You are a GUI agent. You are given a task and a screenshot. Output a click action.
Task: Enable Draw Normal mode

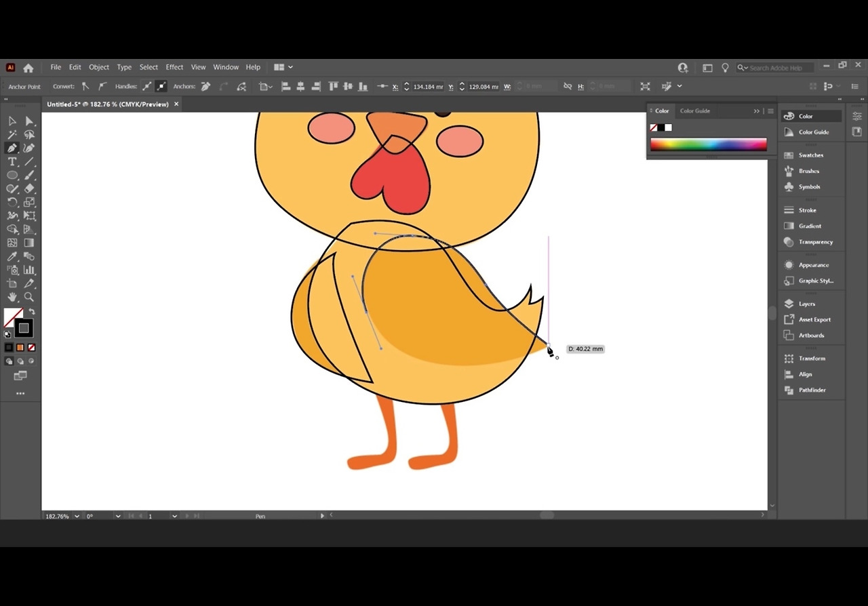(x=9, y=361)
